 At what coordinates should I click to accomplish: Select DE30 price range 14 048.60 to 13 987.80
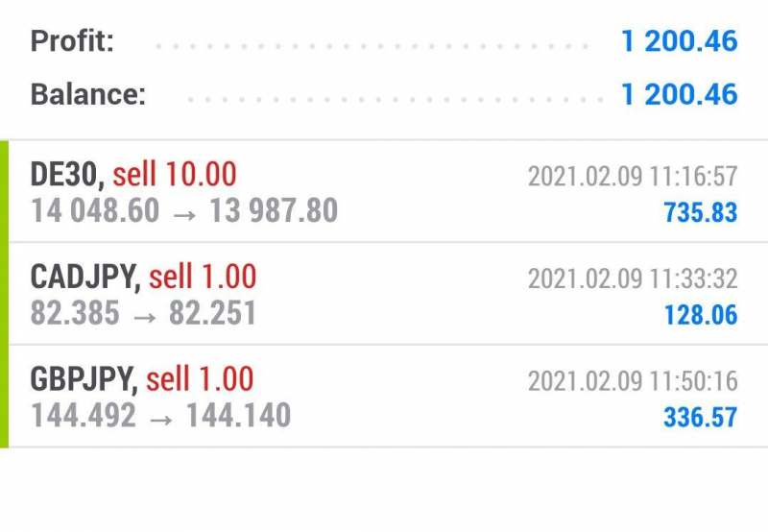point(184,210)
